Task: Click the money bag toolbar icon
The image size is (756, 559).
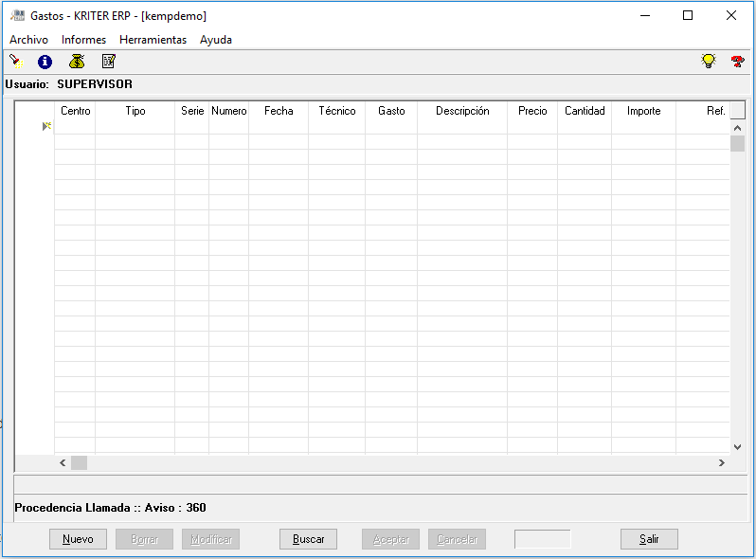Action: (77, 62)
